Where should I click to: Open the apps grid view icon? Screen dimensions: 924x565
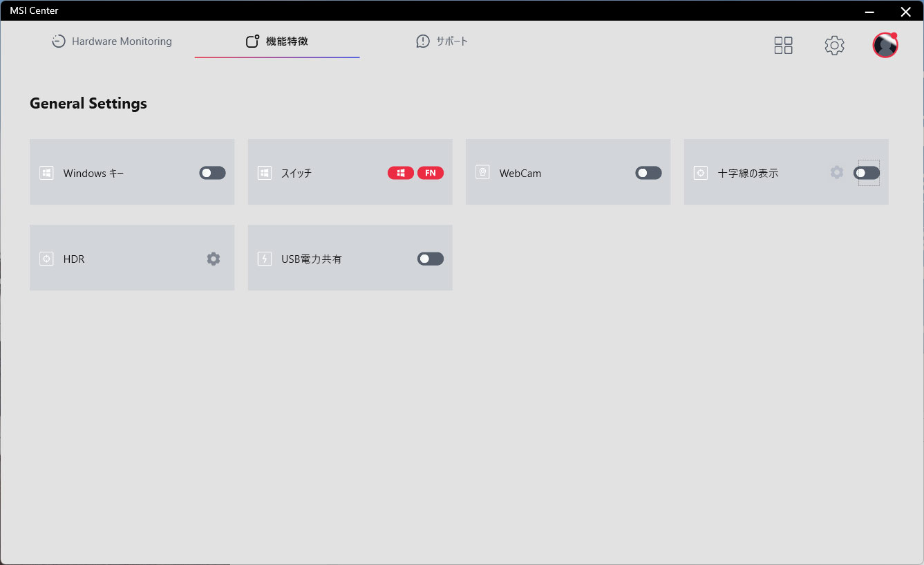[x=783, y=46]
